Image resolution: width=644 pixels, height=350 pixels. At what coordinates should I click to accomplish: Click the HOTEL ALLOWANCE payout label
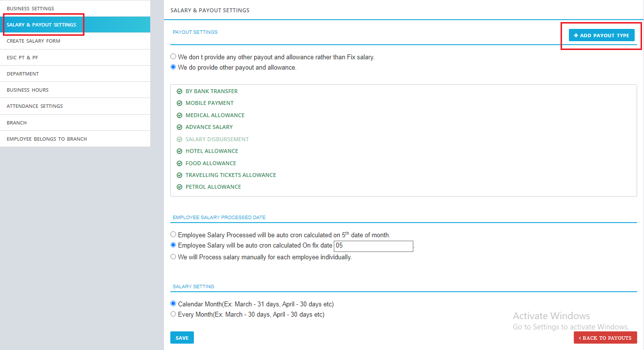pos(212,151)
